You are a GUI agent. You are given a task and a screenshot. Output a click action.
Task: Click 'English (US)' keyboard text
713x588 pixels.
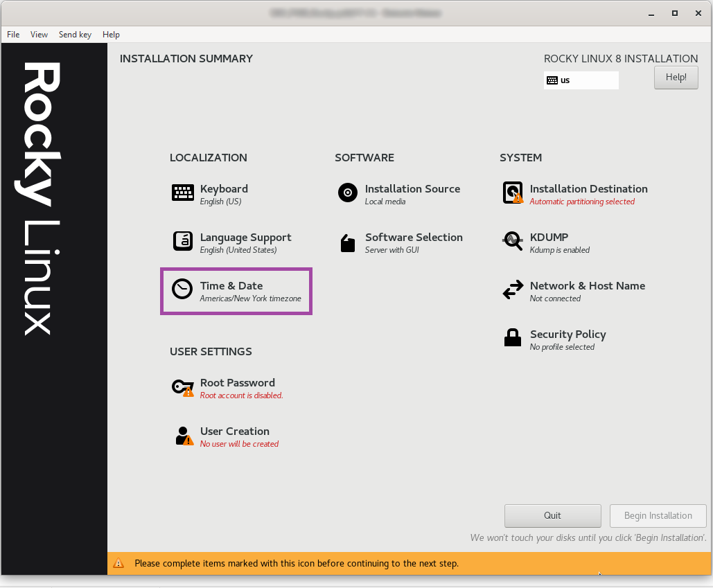(220, 202)
